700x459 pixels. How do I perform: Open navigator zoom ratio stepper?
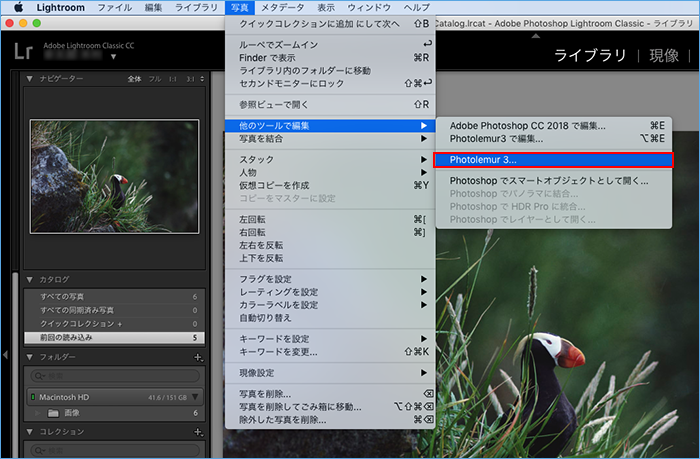(202, 79)
